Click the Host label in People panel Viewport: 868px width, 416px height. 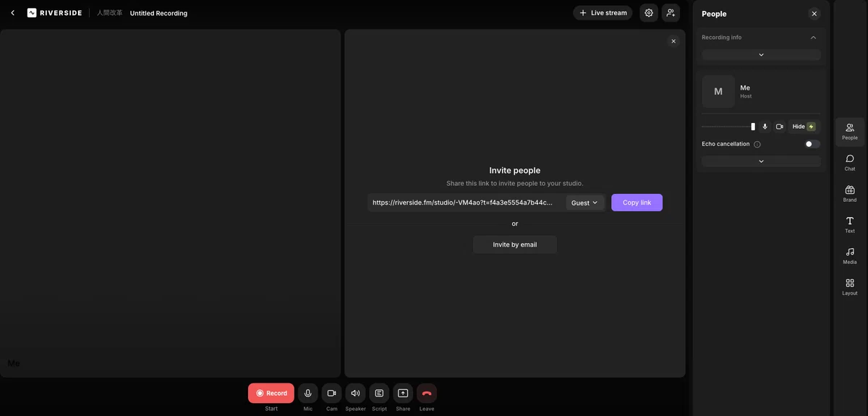click(x=746, y=96)
